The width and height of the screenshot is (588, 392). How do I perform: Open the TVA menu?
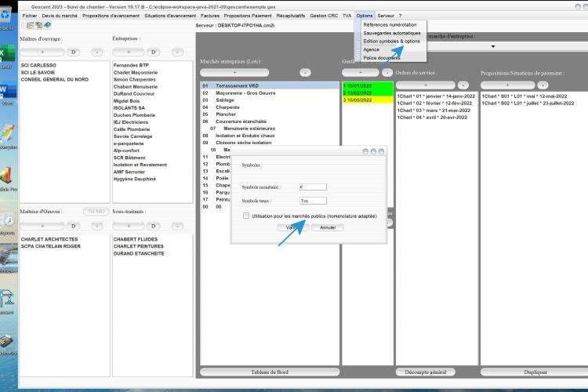(x=347, y=16)
